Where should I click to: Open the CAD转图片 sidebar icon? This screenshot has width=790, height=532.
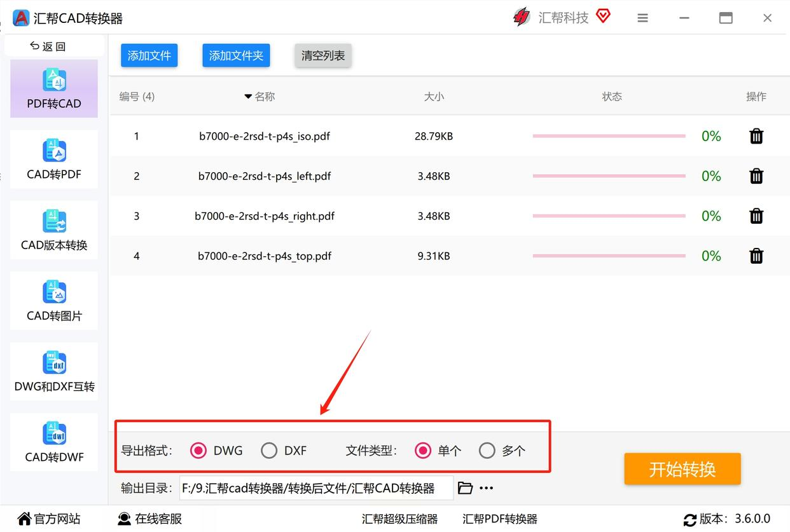click(54, 292)
